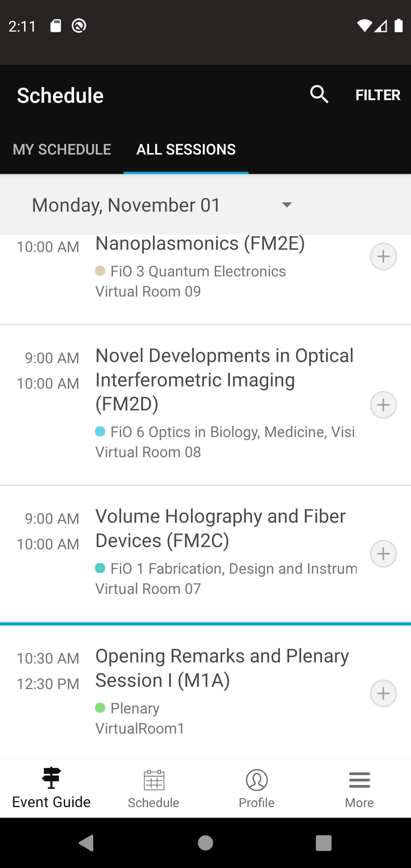This screenshot has width=411, height=868.
Task: Add Nanoplasmonics (FM2E) to my schedule
Action: tap(383, 256)
